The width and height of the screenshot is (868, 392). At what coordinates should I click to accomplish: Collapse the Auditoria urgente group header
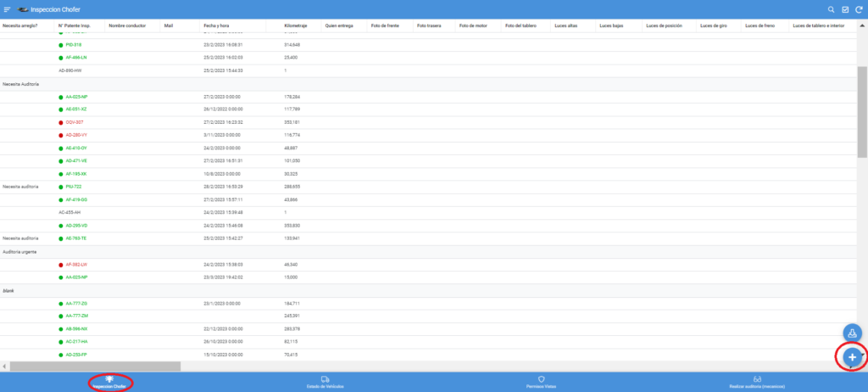pyautogui.click(x=20, y=251)
